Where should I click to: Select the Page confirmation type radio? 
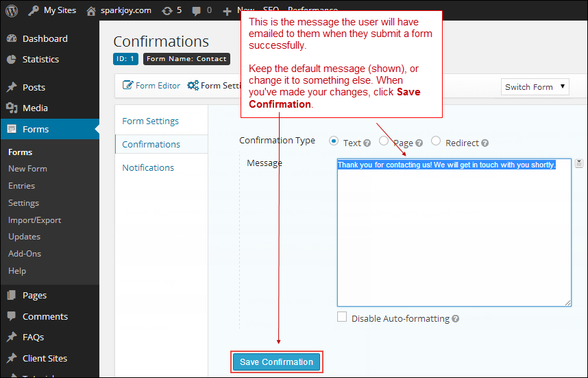coord(384,141)
